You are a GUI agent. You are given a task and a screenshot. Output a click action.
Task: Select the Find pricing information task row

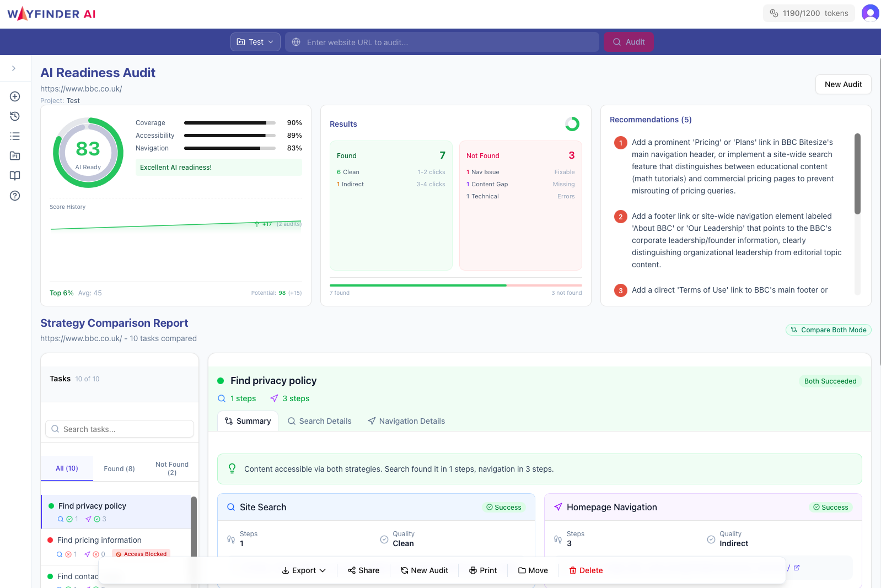pos(116,547)
